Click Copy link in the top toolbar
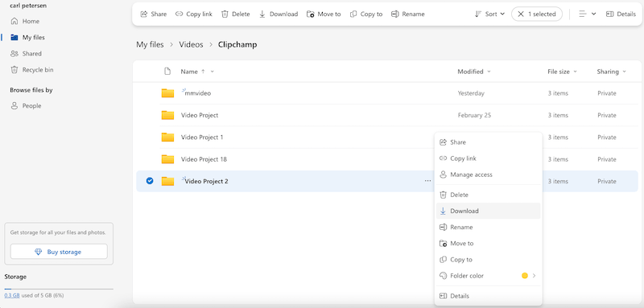This screenshot has width=644, height=308. click(x=194, y=14)
